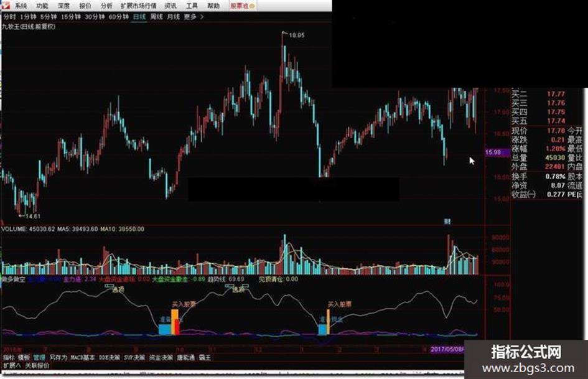
Task: Expand the 更多 periods dropdown
Action: tap(193, 17)
